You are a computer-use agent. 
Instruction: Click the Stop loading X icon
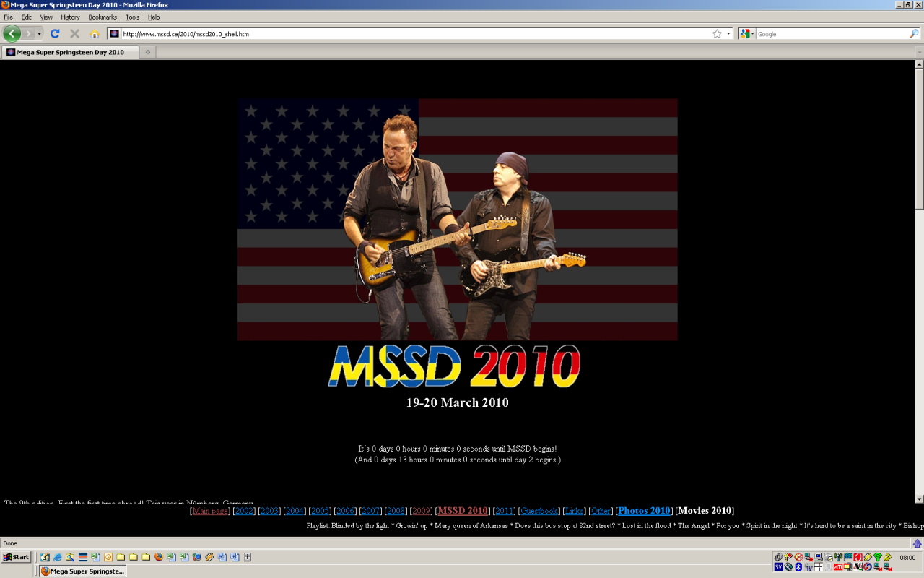pos(74,33)
